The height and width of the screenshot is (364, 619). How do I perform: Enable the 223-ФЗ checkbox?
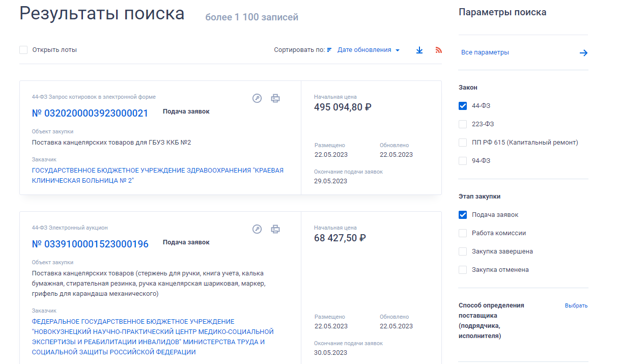pyautogui.click(x=463, y=124)
